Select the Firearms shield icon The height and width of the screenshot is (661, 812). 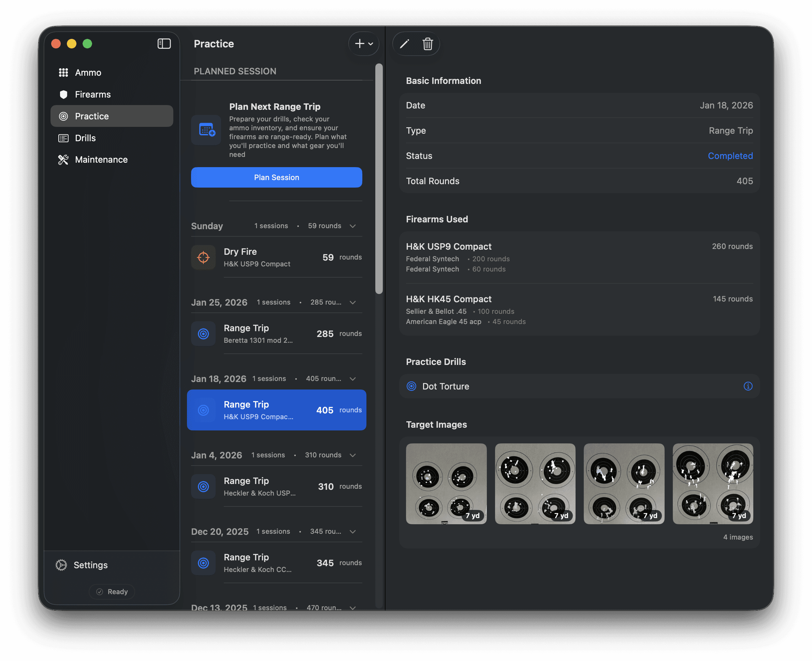tap(63, 94)
